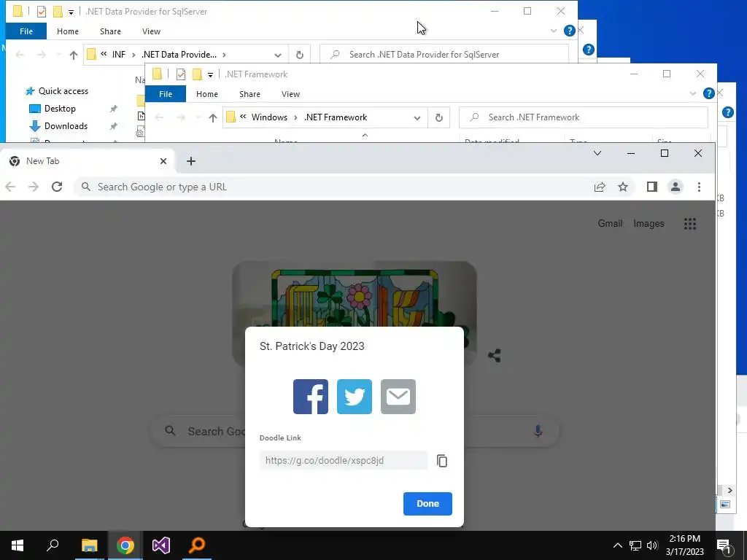
Task: Click the Search .NET Framework box
Action: [x=583, y=117]
